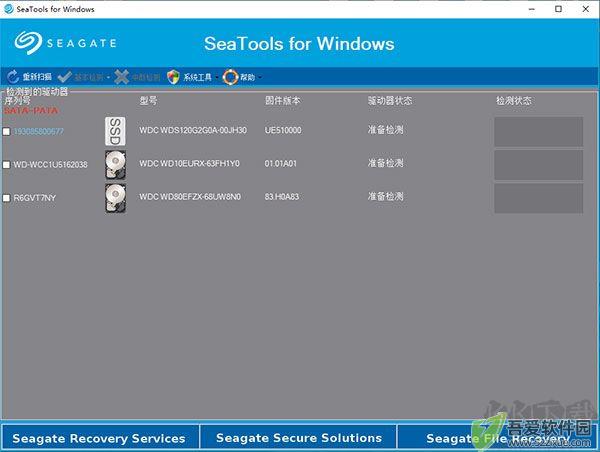Open the 系统工具 menu

[192, 77]
